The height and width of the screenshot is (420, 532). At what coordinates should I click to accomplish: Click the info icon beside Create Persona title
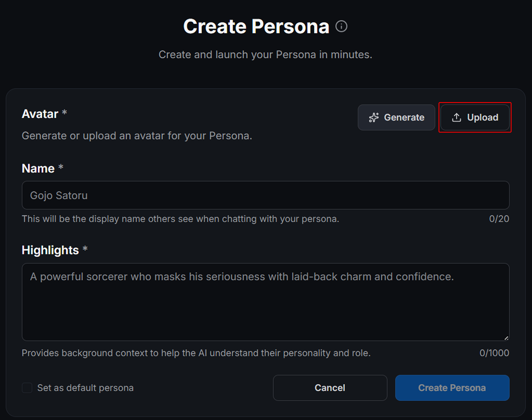[341, 26]
